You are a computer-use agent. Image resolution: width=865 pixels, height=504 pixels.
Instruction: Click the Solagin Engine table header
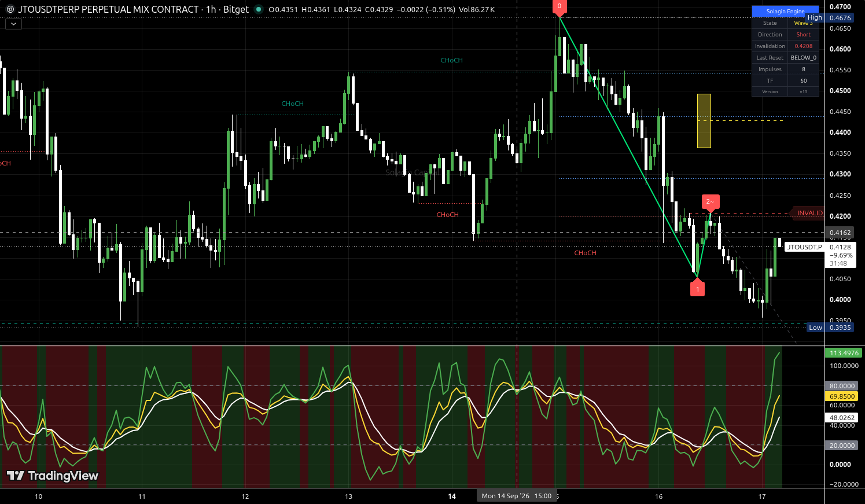point(785,11)
